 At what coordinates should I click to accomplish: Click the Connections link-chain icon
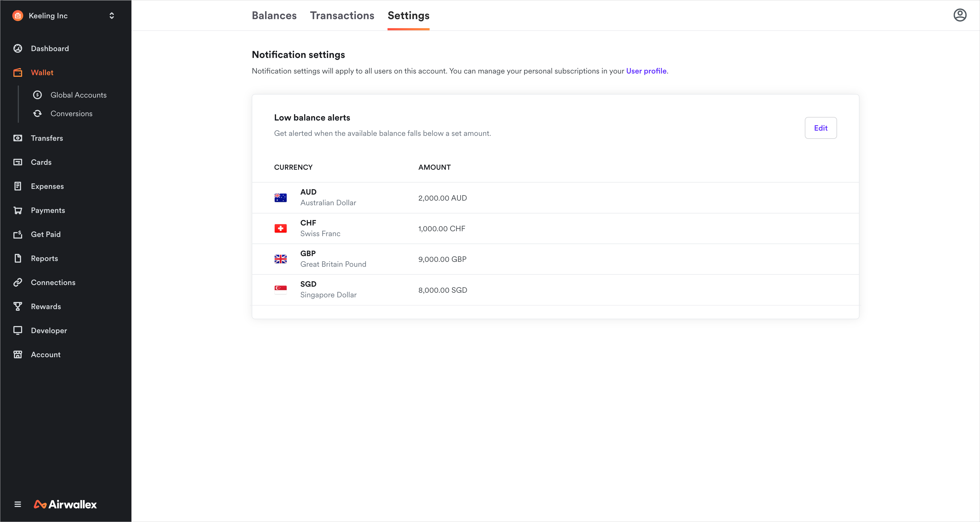pyautogui.click(x=17, y=282)
